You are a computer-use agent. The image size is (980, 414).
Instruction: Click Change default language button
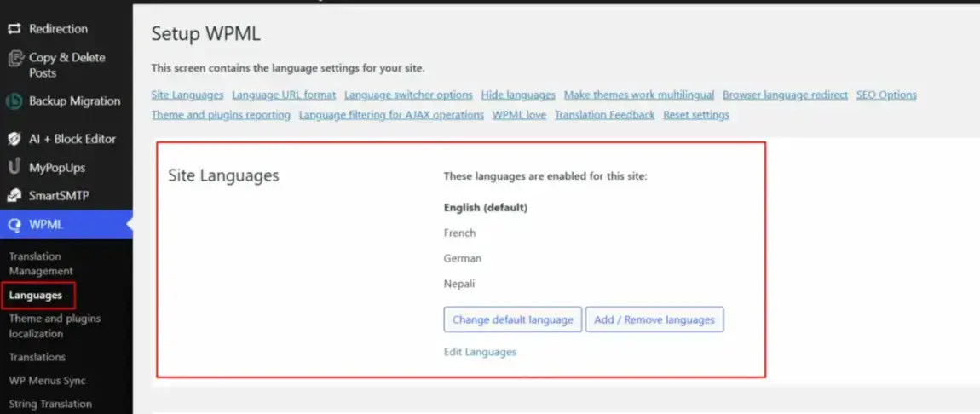[x=512, y=319]
